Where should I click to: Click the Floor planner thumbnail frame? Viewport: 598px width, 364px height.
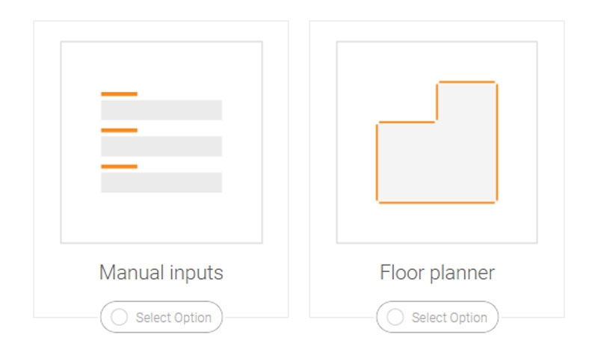437,224
